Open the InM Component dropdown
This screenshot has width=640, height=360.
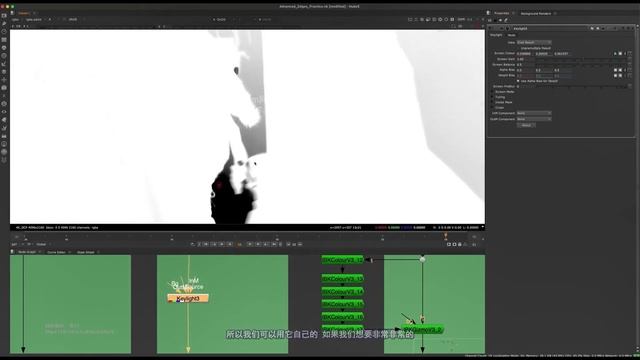(x=534, y=113)
